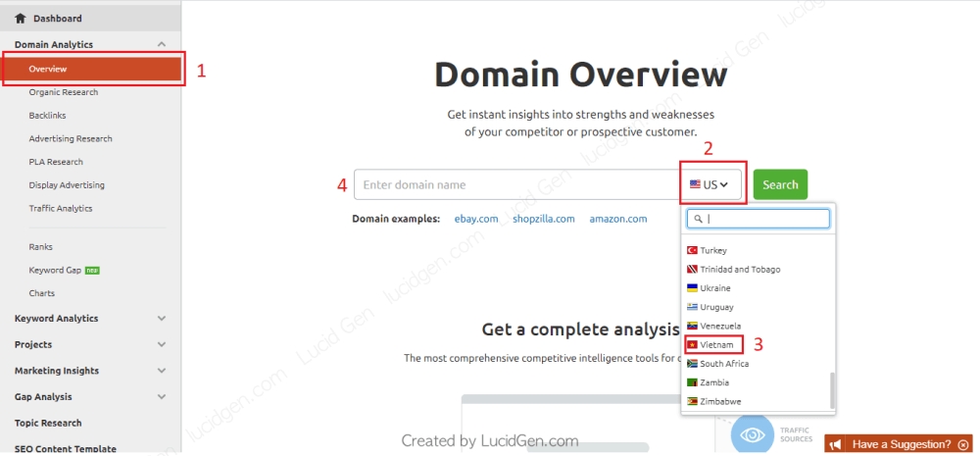Image resolution: width=980 pixels, height=456 pixels.
Task: Open Topic Research
Action: (48, 423)
